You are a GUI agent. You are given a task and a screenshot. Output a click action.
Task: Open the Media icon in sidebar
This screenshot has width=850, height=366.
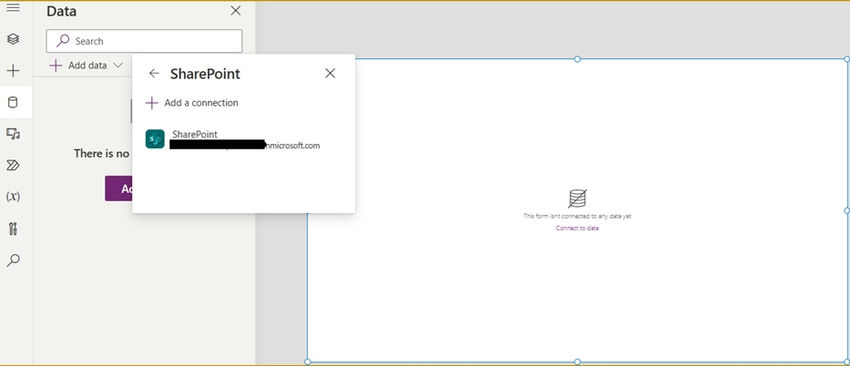coord(13,134)
